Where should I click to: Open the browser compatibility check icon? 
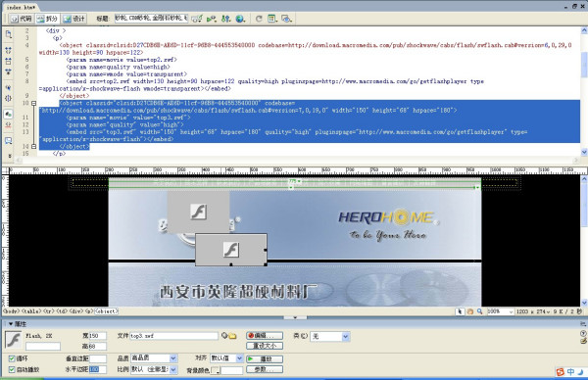click(x=197, y=19)
